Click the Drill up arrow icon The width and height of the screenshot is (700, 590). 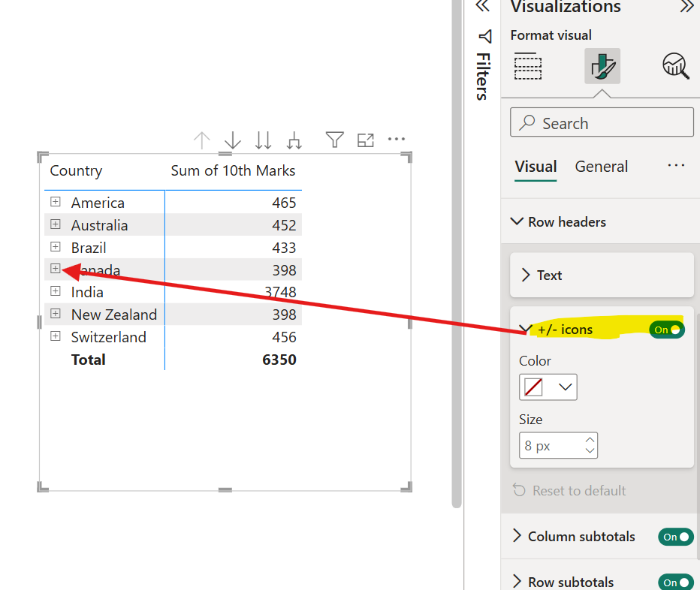click(201, 140)
